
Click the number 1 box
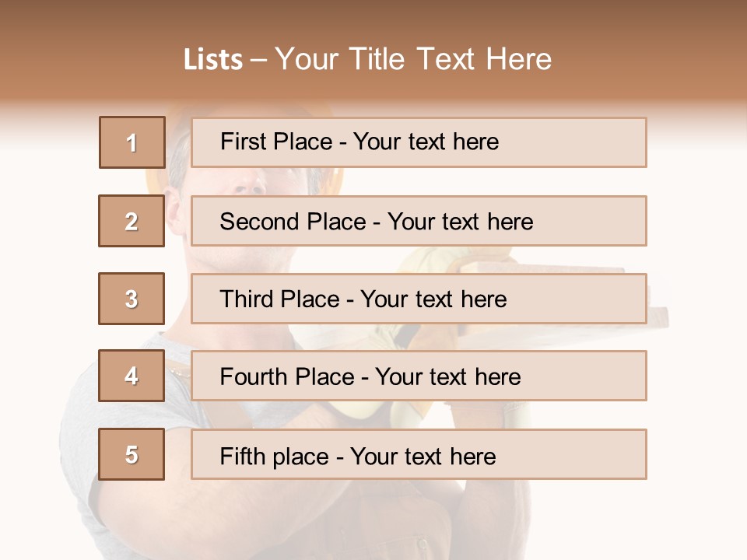pyautogui.click(x=132, y=142)
